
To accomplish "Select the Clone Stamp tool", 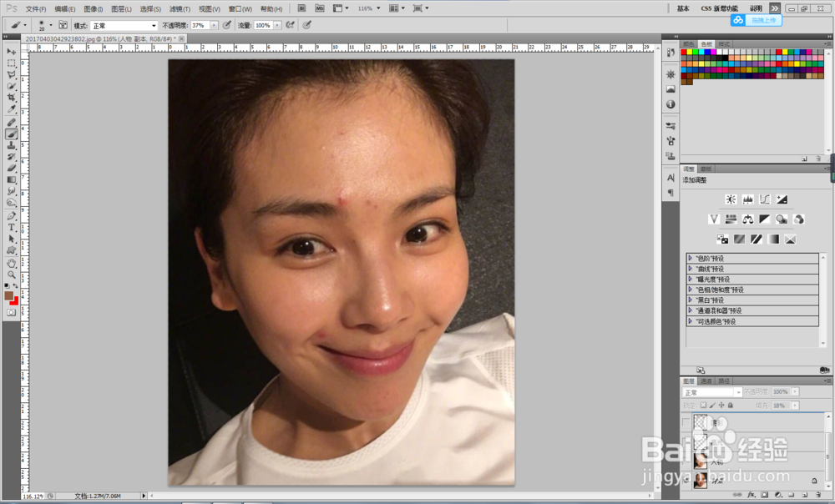I will click(11, 145).
